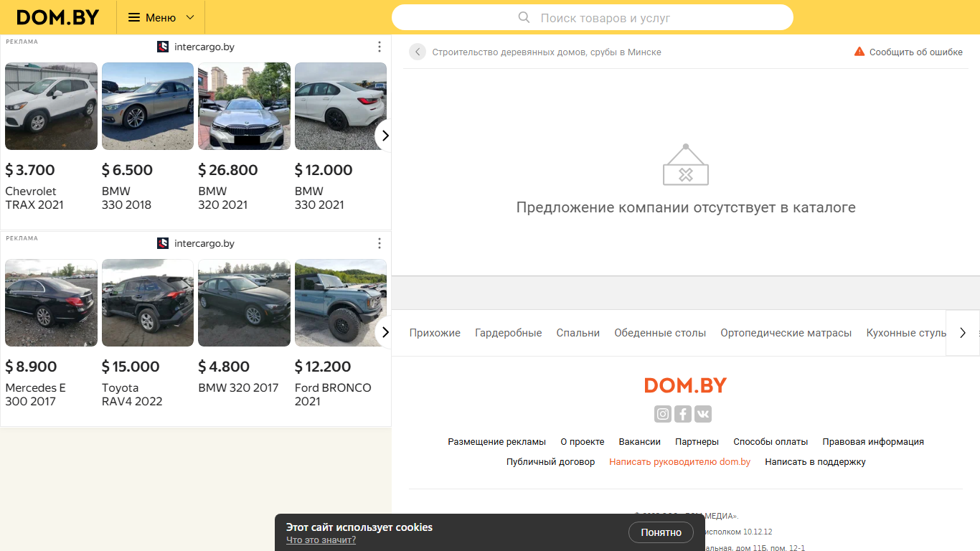Select the Обеденные столы category
Viewport: 980px width, 551px height.
pos(660,333)
